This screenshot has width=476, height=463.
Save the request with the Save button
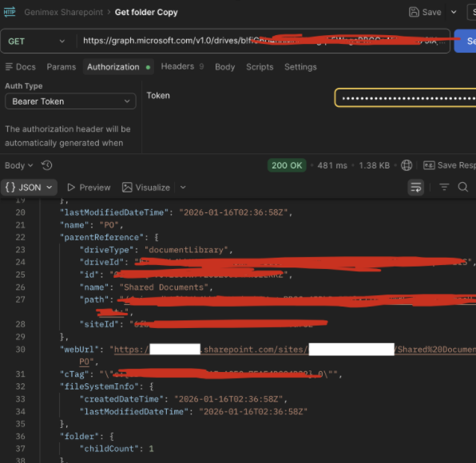[425, 12]
